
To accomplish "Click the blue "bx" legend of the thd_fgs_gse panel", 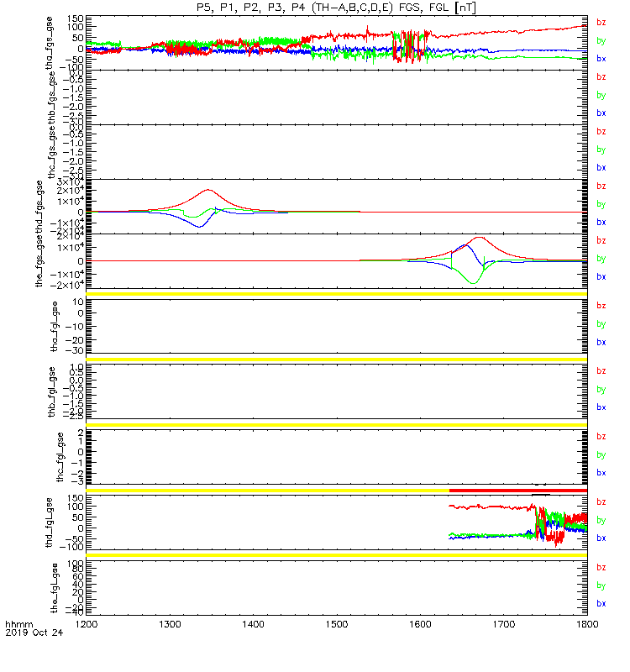I will (x=601, y=222).
